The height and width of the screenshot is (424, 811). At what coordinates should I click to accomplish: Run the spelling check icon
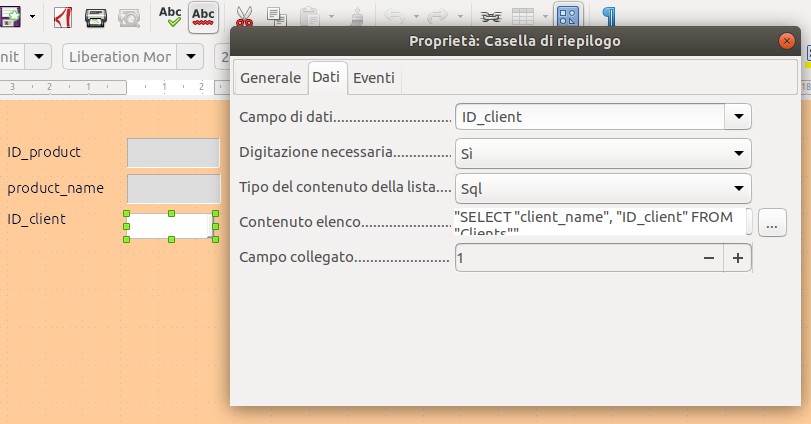pos(170,16)
